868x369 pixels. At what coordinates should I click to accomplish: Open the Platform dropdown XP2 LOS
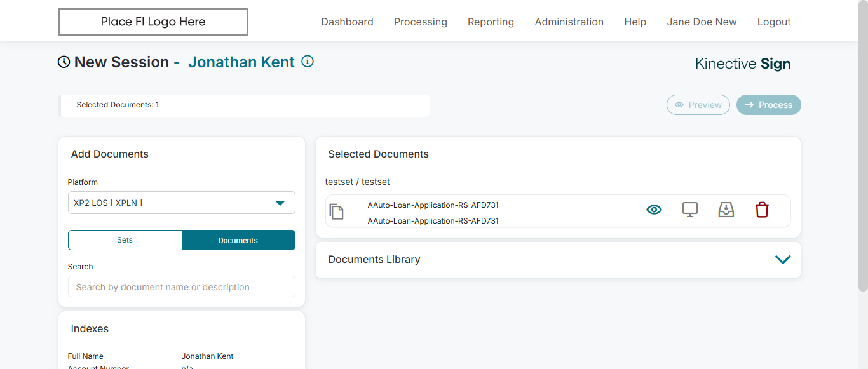(182, 203)
